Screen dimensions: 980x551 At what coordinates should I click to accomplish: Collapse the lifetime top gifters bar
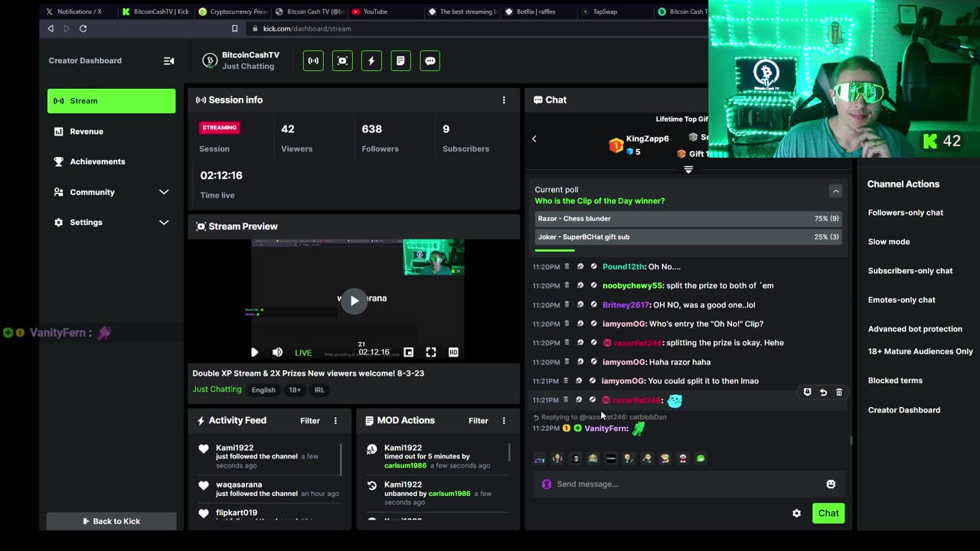pyautogui.click(x=688, y=169)
